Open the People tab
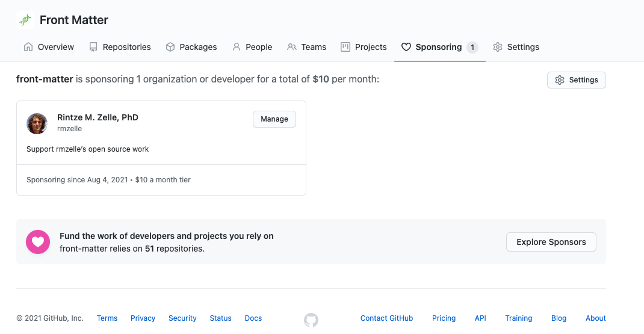The height and width of the screenshot is (334, 644). [x=252, y=47]
